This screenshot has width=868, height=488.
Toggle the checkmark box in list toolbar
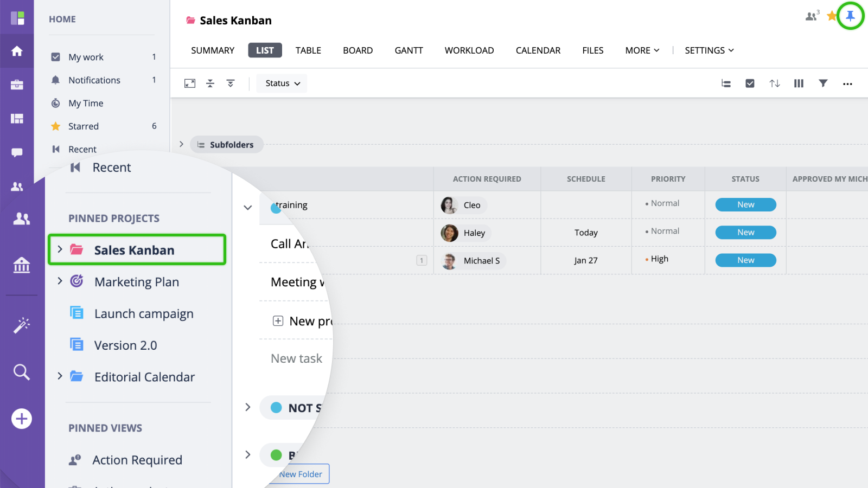[x=750, y=84]
